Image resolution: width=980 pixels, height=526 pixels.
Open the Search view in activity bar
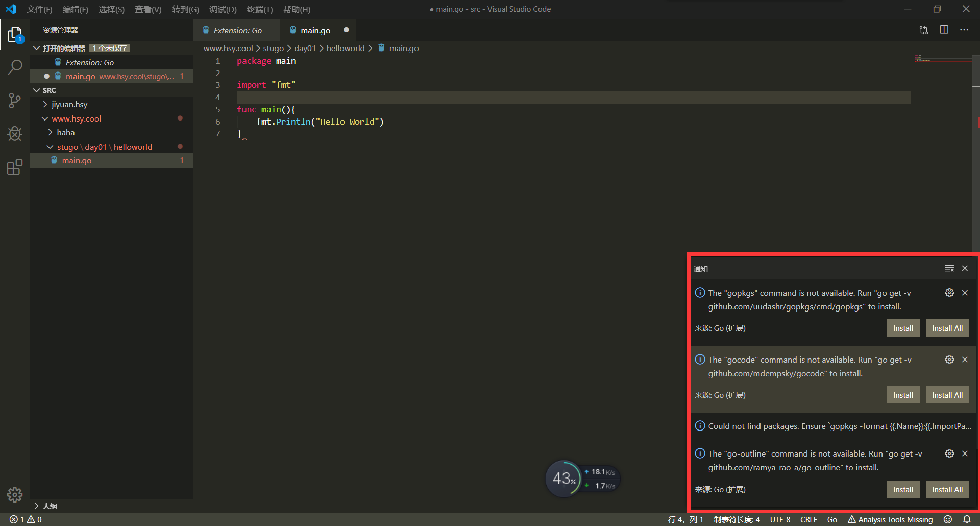point(15,67)
